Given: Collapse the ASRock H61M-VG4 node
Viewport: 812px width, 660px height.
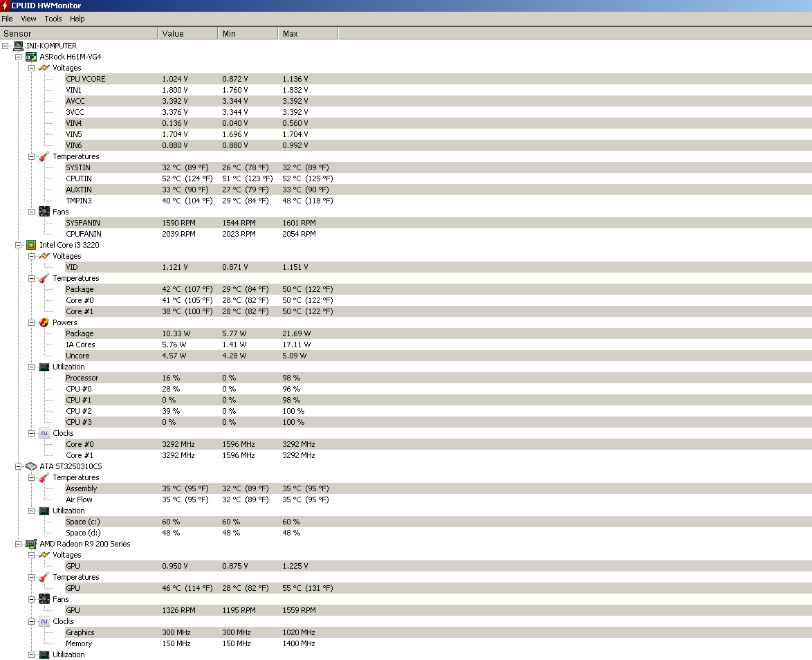Looking at the screenshot, I should (18, 57).
